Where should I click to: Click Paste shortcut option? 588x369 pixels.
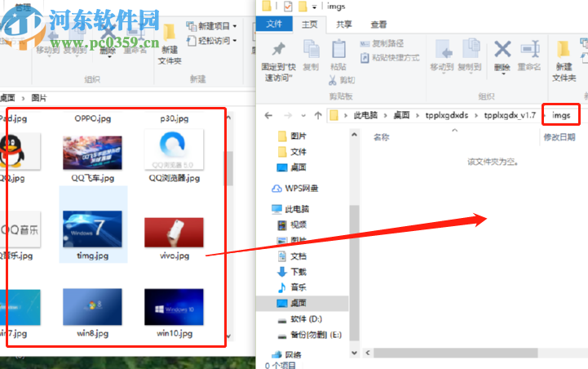(x=390, y=58)
